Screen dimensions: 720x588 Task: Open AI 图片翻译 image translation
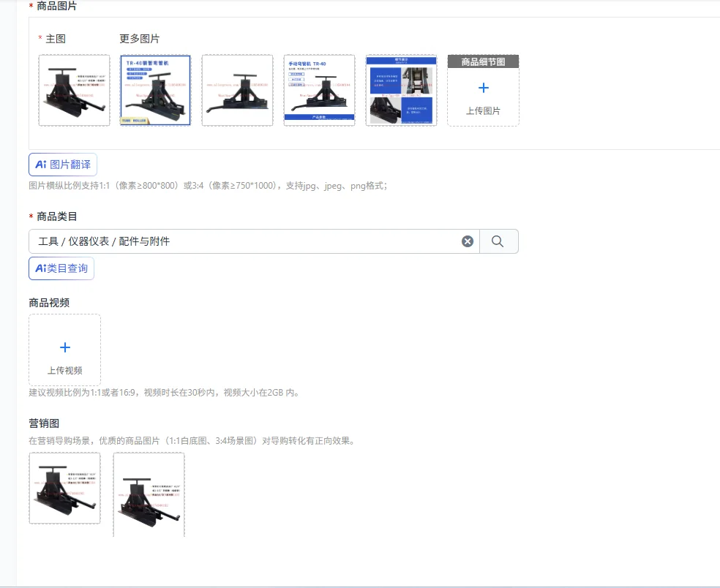63,165
